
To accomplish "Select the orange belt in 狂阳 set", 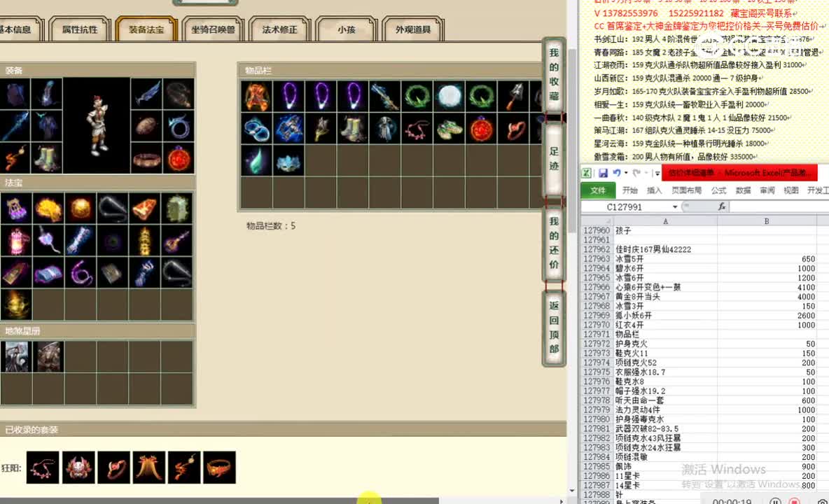I will (x=219, y=467).
